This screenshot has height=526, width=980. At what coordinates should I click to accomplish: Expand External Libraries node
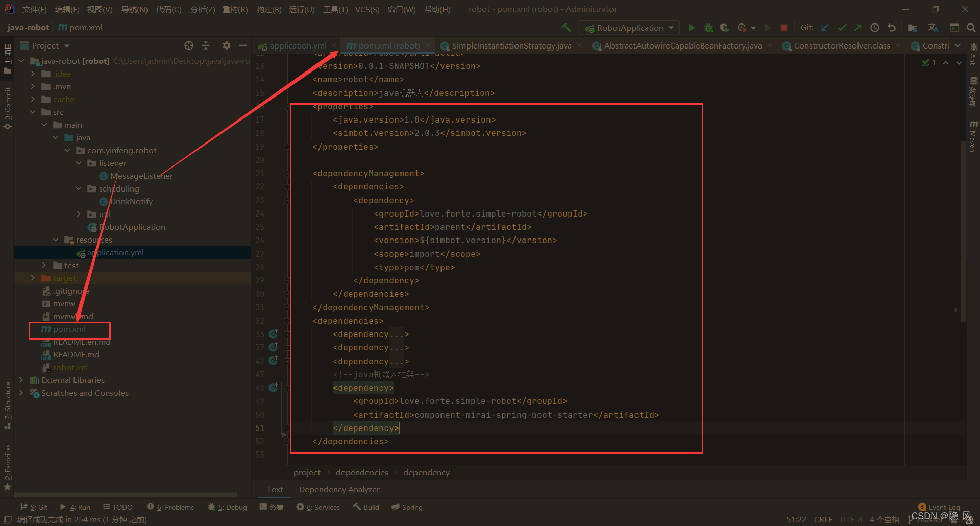21,380
